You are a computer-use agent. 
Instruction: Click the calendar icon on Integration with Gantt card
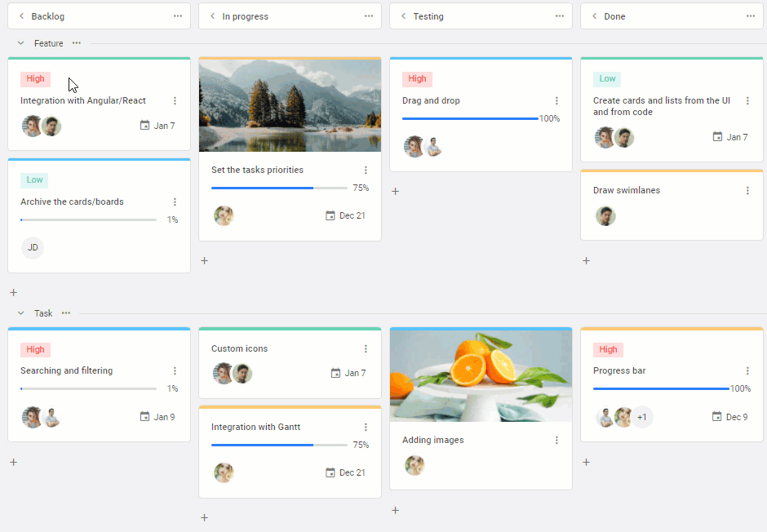coord(330,472)
